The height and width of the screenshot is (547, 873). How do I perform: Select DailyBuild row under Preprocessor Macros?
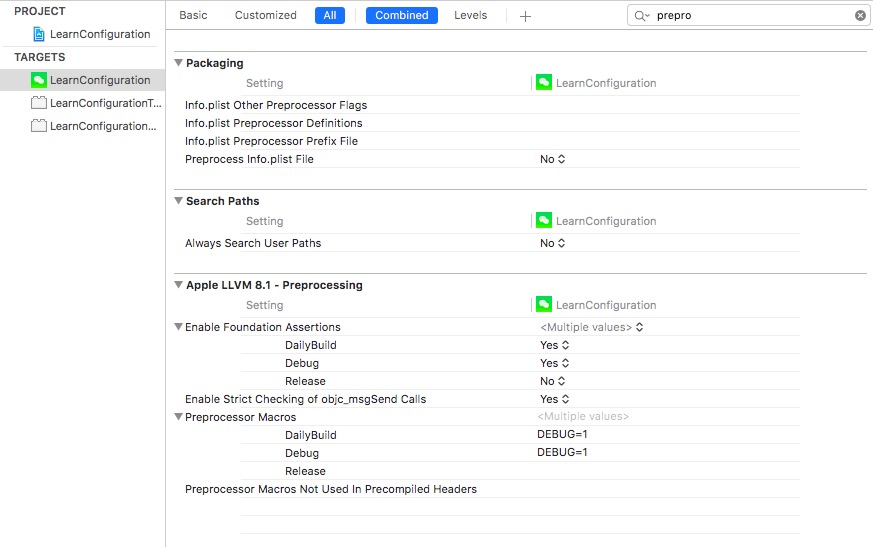(x=311, y=435)
